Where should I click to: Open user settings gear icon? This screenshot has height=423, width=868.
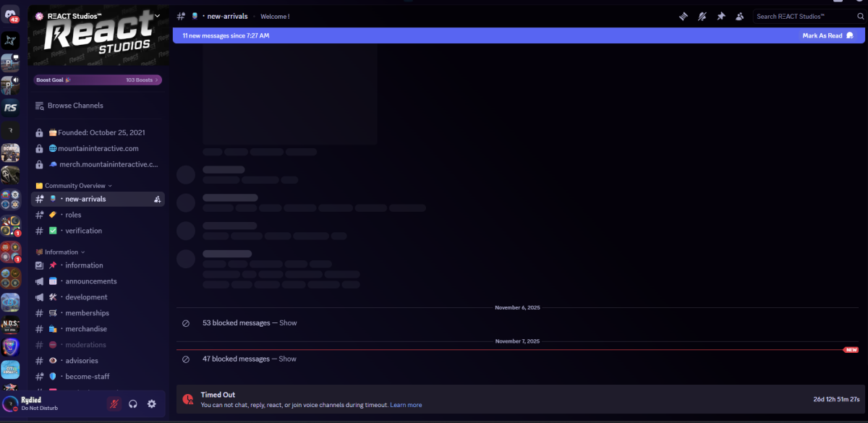click(152, 404)
